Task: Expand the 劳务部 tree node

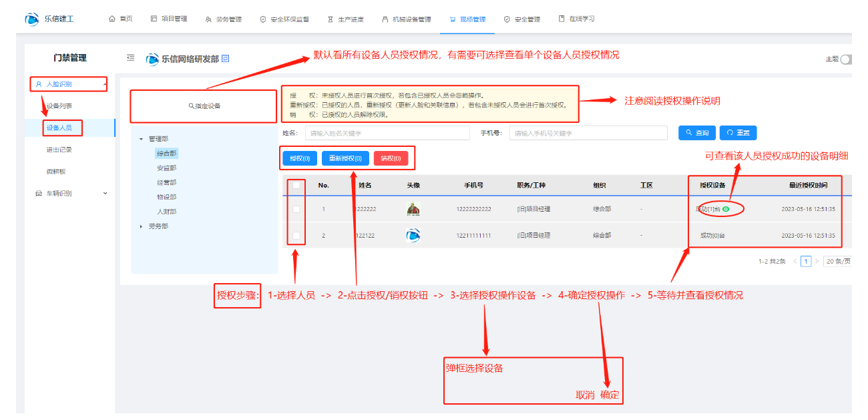Action: tap(141, 226)
